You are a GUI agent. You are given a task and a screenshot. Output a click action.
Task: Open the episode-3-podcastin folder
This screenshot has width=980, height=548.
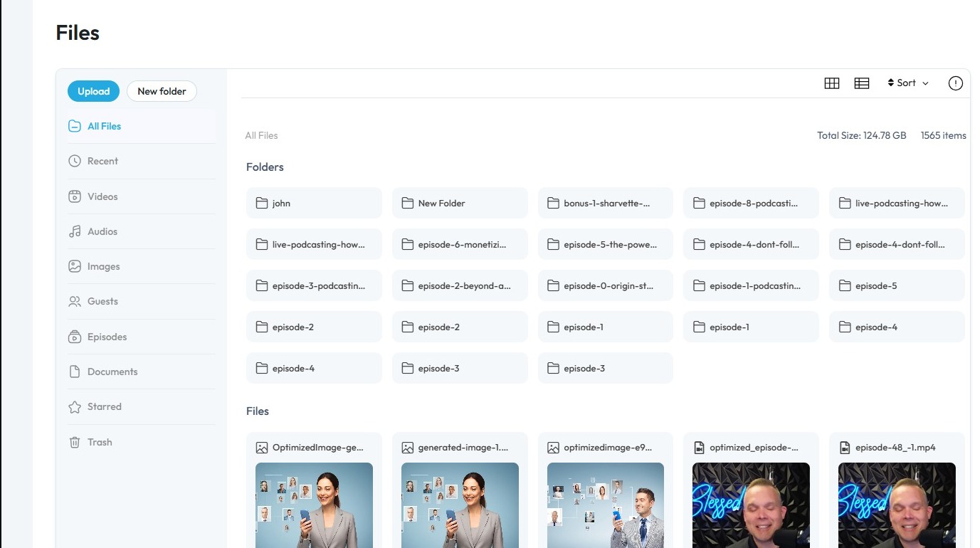314,285
